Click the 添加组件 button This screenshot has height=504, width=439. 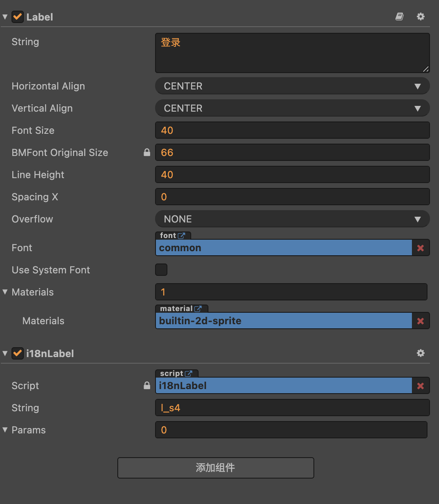point(215,468)
